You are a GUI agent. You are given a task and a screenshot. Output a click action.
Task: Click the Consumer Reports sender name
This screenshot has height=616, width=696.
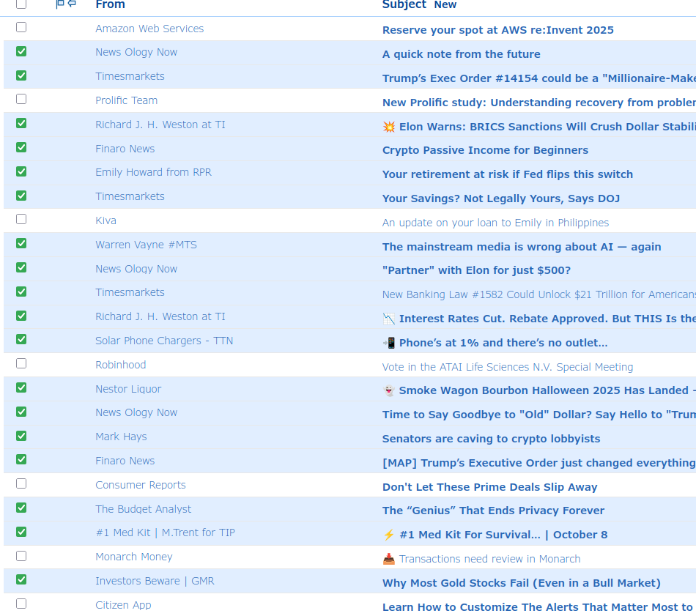coord(141,485)
